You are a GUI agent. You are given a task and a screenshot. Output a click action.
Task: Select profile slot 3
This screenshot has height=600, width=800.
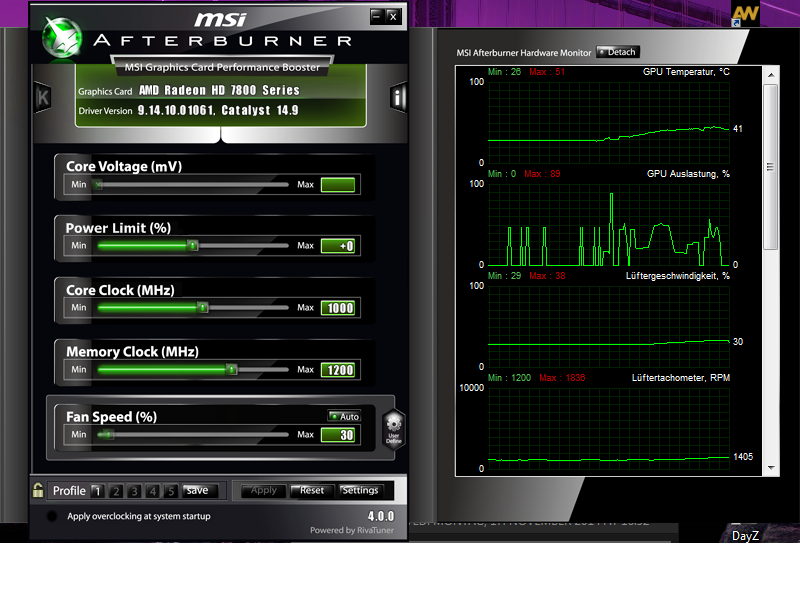pyautogui.click(x=134, y=491)
